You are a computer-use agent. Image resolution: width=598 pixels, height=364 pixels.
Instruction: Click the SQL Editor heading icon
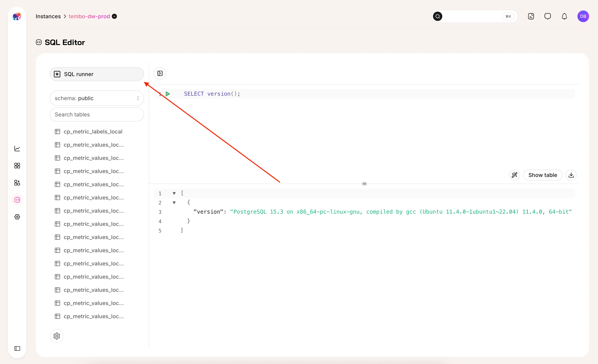point(39,42)
